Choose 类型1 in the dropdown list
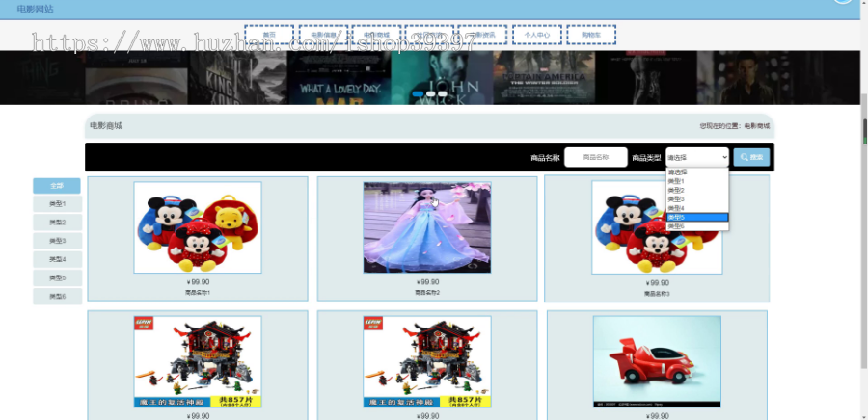 [697, 181]
